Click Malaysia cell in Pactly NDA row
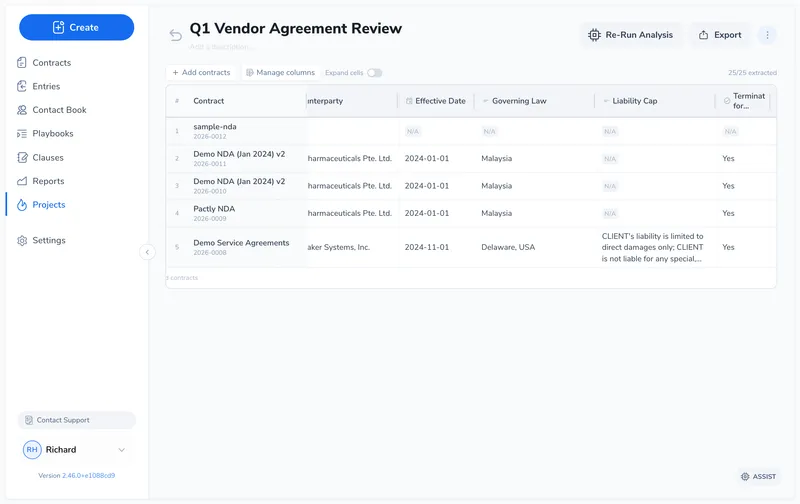The image size is (800, 504). pyautogui.click(x=496, y=213)
